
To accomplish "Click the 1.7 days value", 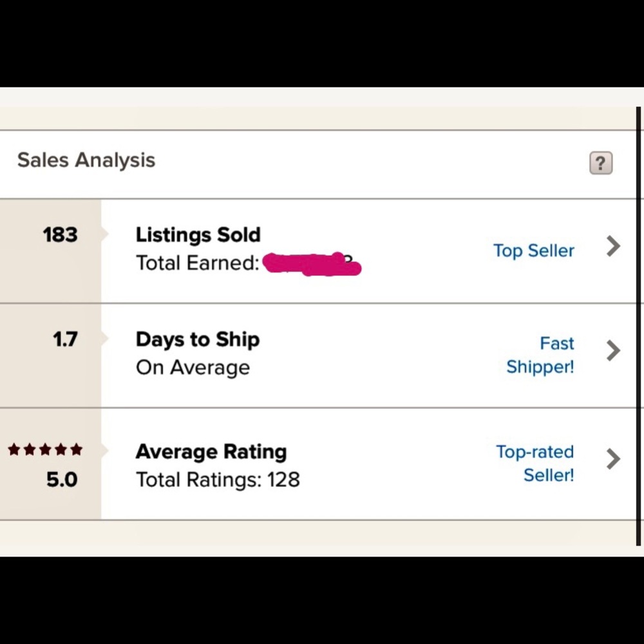I will [x=65, y=339].
